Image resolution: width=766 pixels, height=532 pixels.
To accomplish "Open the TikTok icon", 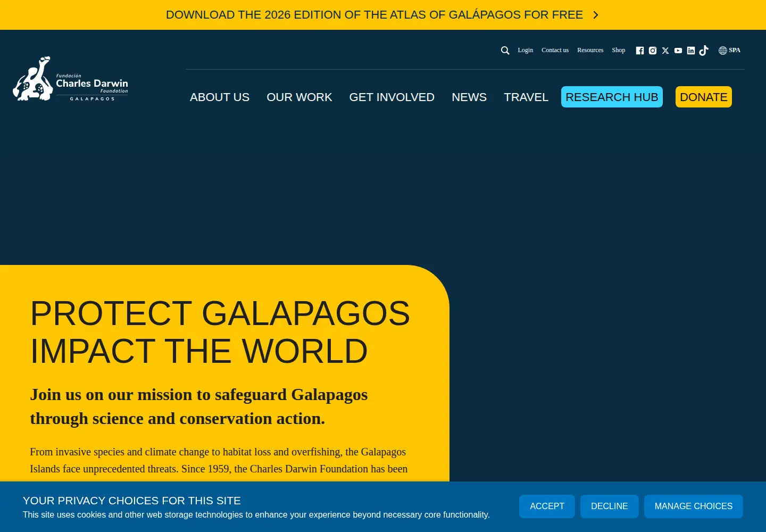I will 704,51.
